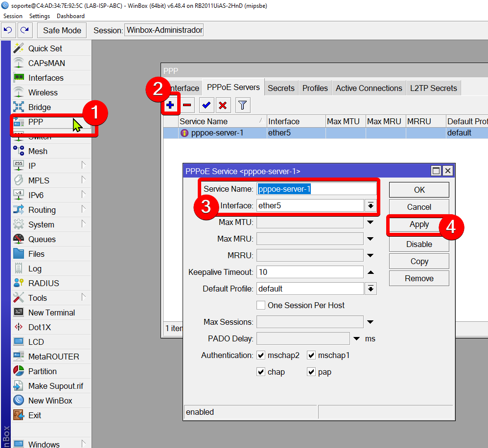Image resolution: width=488 pixels, height=448 pixels.
Task: Expand the Interface dropdown in the service dialog
Action: (x=371, y=206)
